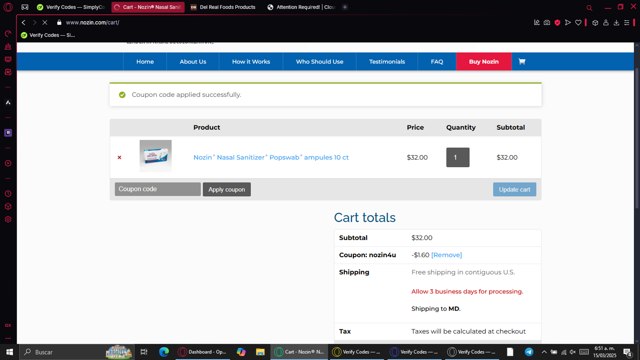The width and height of the screenshot is (640, 360).
Task: Open the shopping cart icon in nav bar
Action: click(x=522, y=62)
